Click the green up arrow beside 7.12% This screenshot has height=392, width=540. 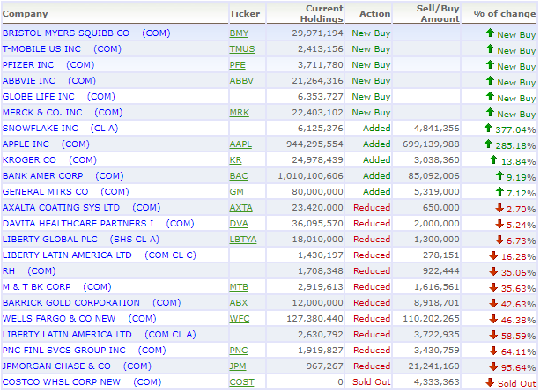499,191
